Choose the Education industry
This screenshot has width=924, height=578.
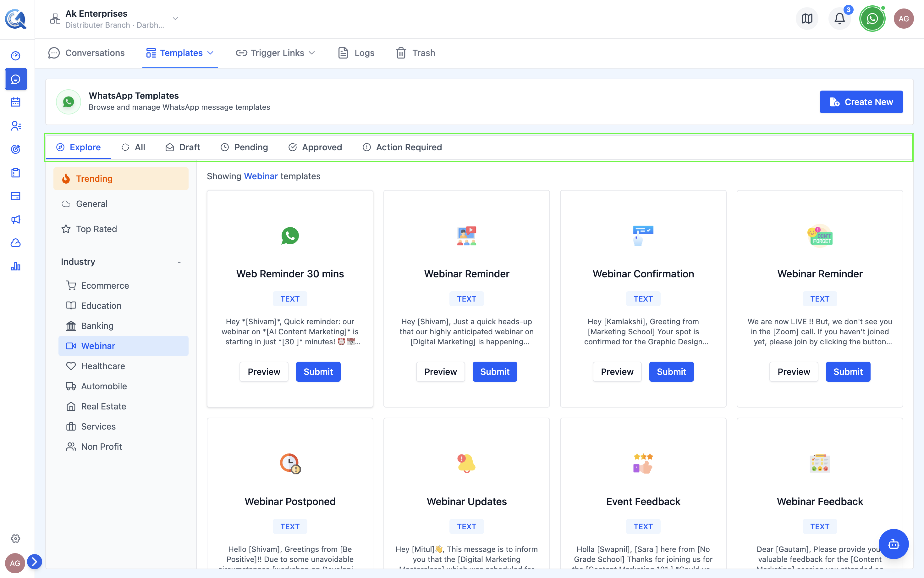tap(123, 306)
